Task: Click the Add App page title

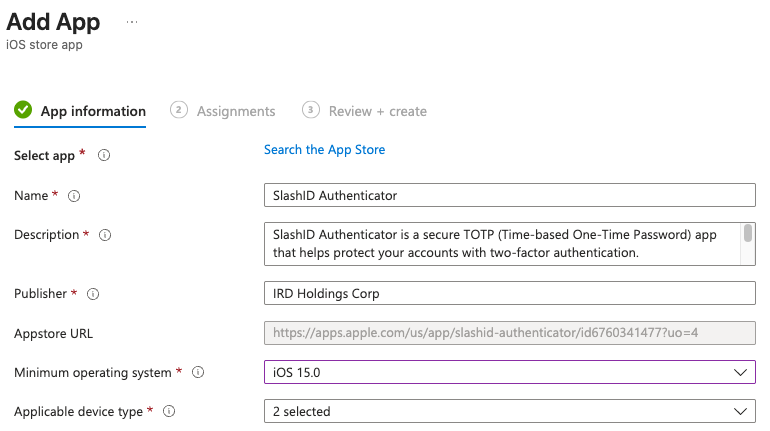Action: coord(53,22)
